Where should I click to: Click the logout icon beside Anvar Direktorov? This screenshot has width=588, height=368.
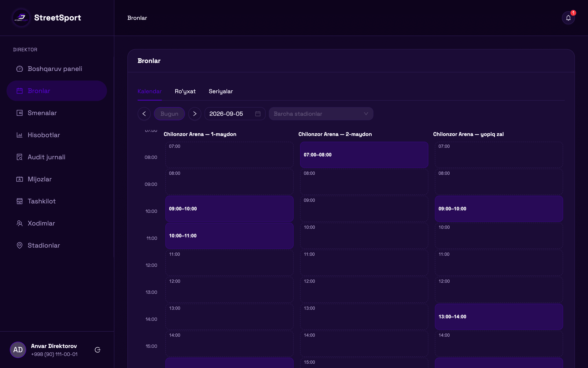click(x=98, y=350)
